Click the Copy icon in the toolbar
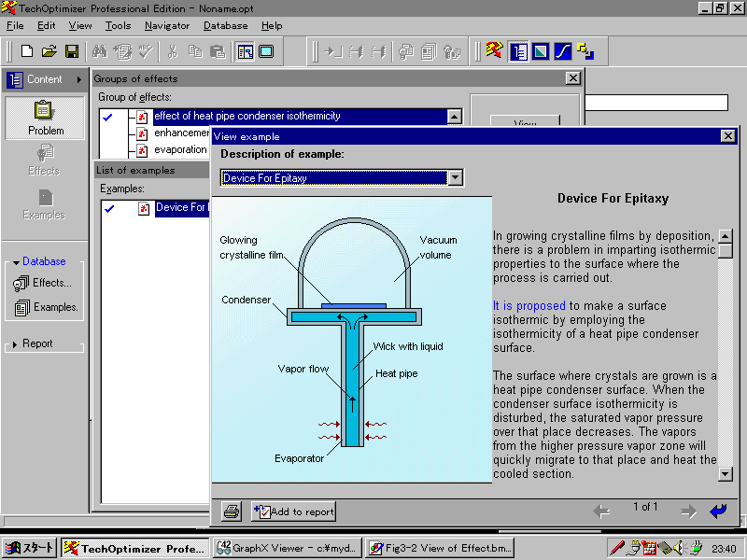 click(195, 51)
